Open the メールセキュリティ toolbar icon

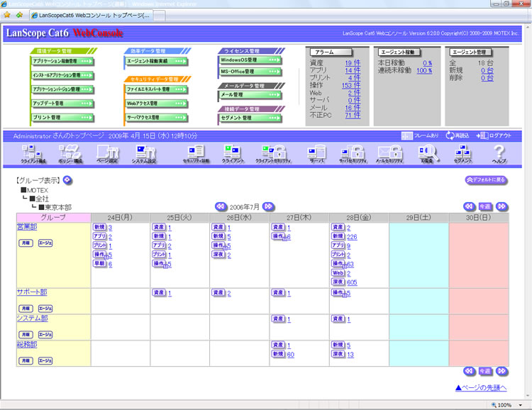tap(389, 154)
